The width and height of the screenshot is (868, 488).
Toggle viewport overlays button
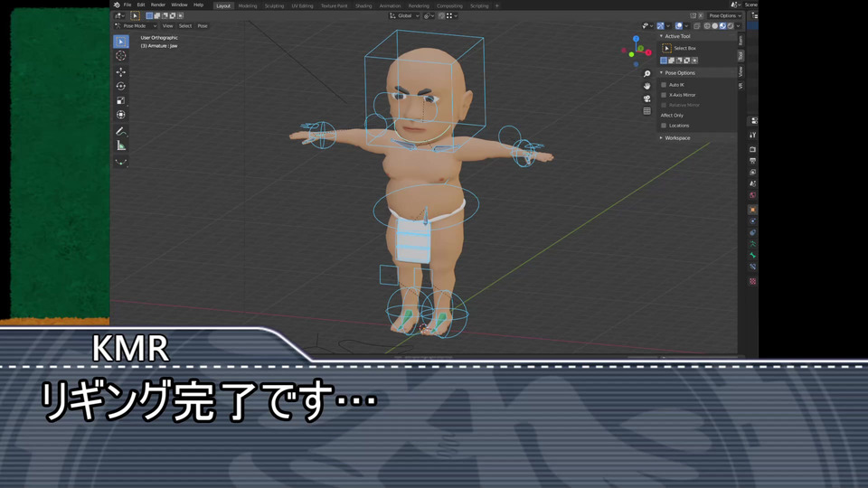click(679, 26)
